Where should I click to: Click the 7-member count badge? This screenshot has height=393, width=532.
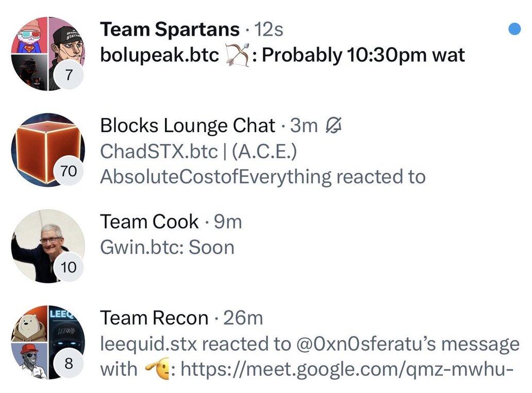(x=69, y=76)
